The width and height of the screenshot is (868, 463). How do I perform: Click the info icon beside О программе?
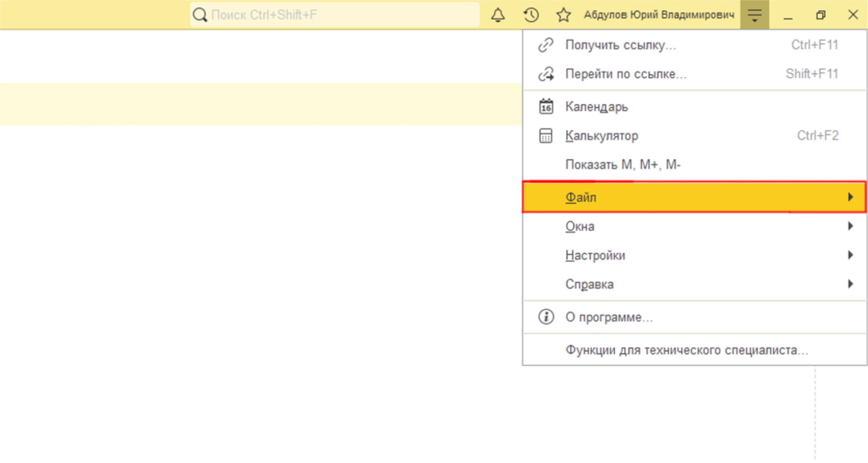point(545,317)
